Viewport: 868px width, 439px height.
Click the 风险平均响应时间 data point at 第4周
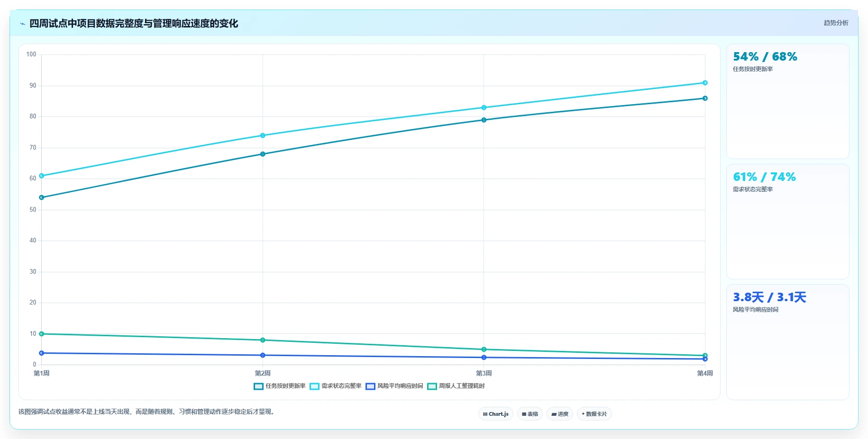[x=705, y=359]
